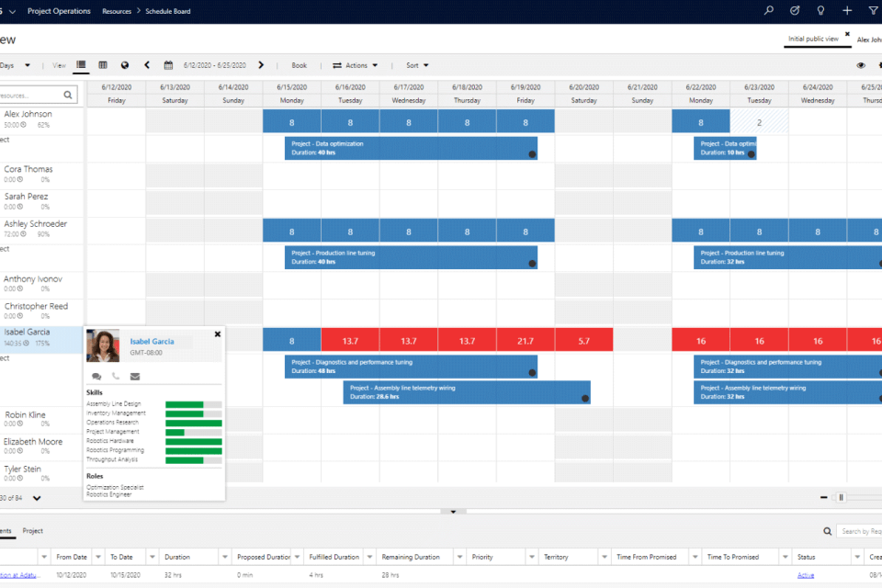This screenshot has height=588, width=882.
Task: Click the Book button
Action: pos(299,65)
